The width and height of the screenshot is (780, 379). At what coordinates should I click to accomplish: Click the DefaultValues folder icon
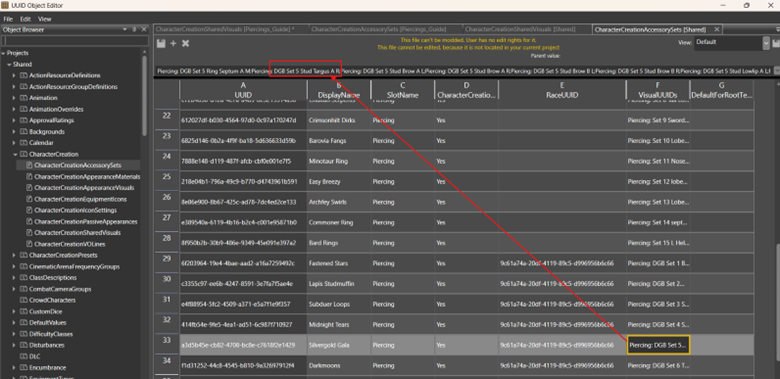pos(23,323)
